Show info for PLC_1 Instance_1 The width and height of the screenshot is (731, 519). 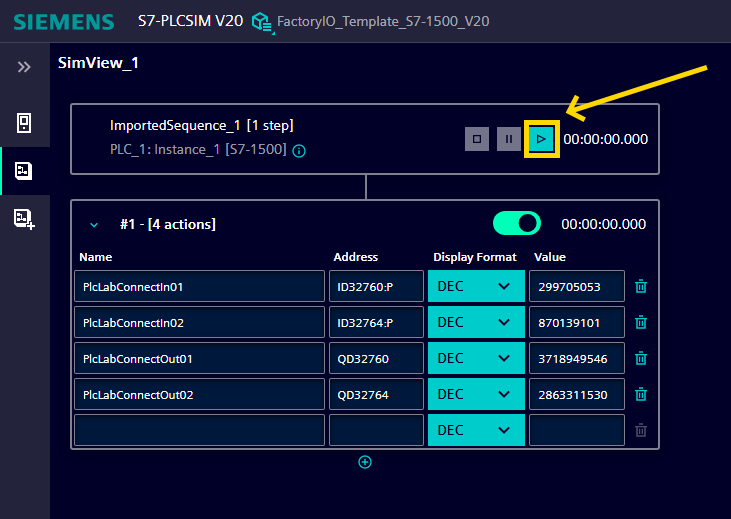(299, 151)
